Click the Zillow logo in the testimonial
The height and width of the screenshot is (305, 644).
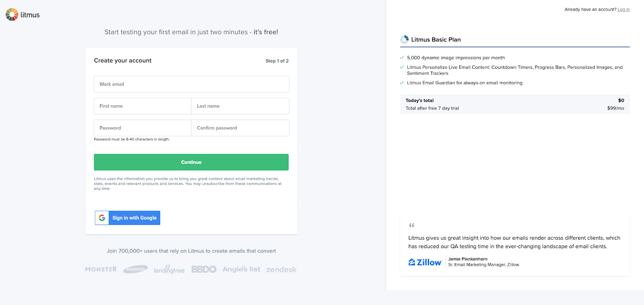(x=425, y=261)
